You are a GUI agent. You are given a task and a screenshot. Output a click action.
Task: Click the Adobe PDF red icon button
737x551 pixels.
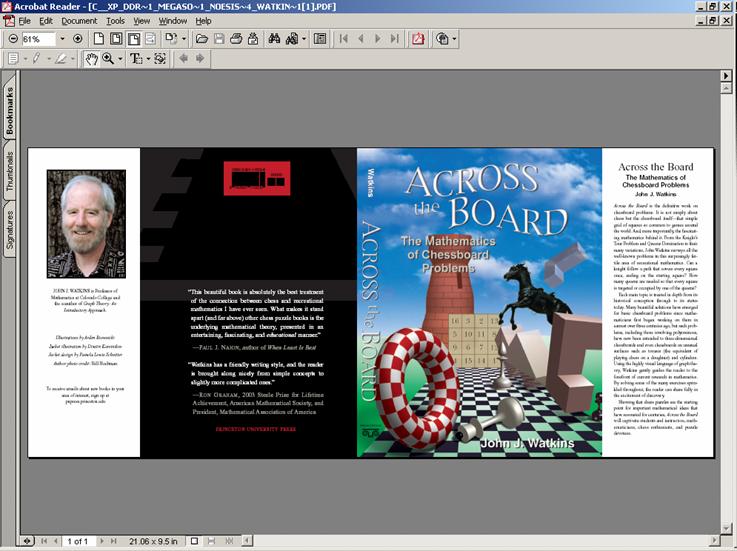point(418,39)
